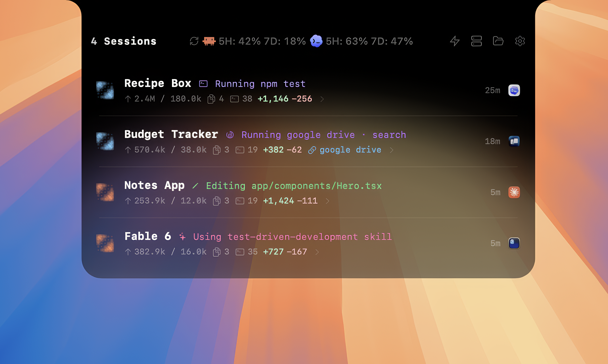
Task: Click the files icon in Budget Tracker stats
Action: 217,150
